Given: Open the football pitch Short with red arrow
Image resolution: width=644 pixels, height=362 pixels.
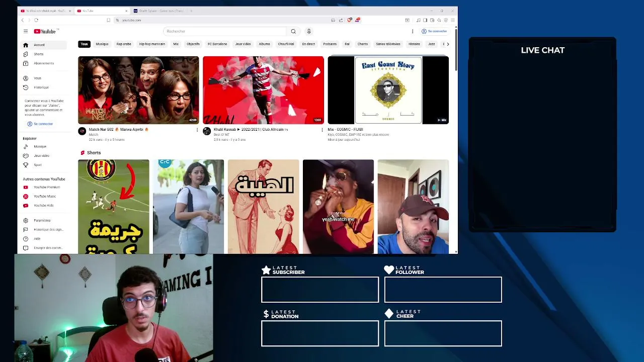Looking at the screenshot, I should coord(114,207).
